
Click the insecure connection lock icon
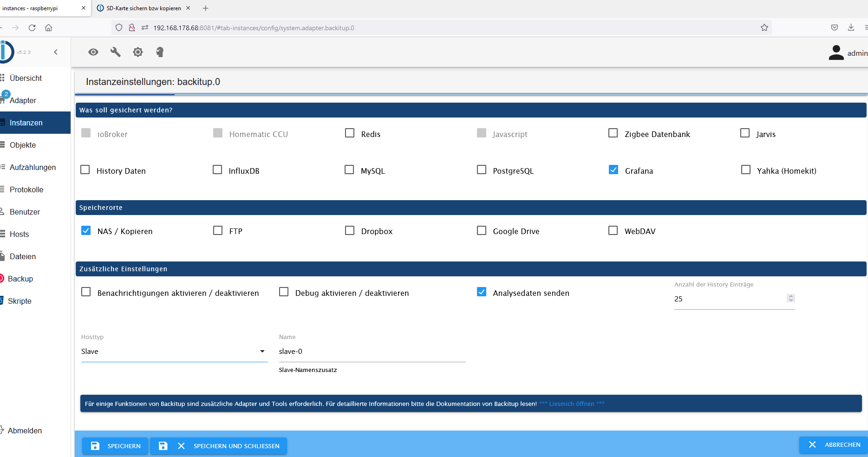[132, 28]
